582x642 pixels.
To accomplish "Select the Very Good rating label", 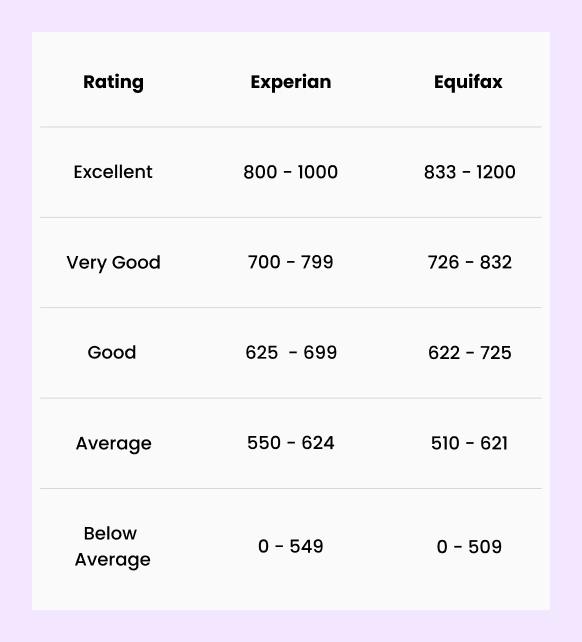I will [x=113, y=262].
